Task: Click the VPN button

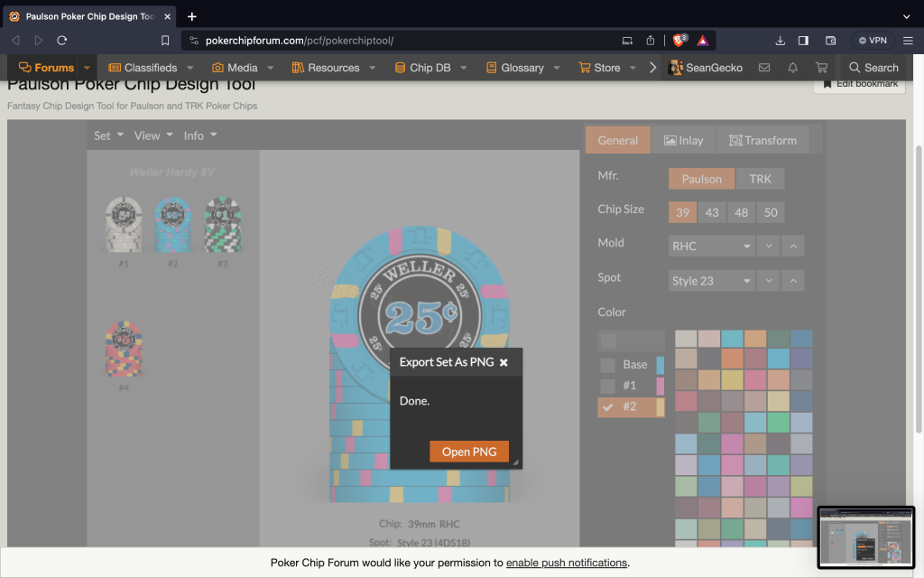Action: (873, 40)
